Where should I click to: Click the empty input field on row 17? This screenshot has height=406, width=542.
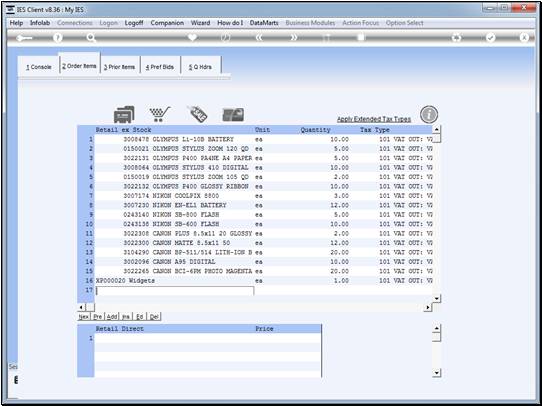[175, 290]
